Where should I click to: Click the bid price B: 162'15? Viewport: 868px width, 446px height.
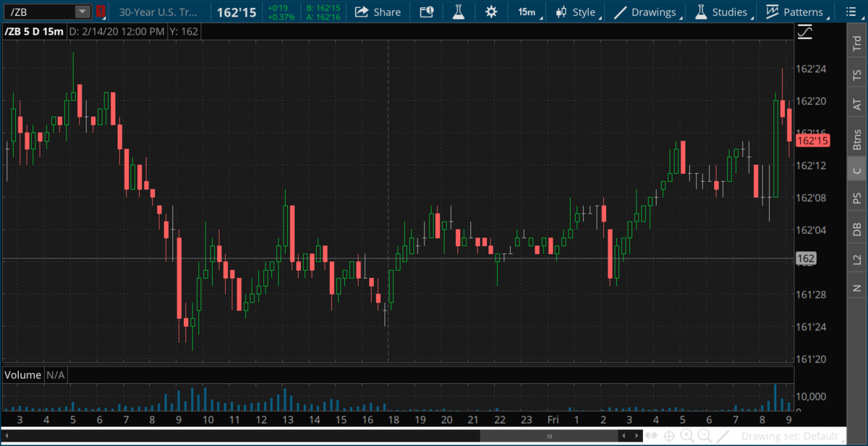pyautogui.click(x=323, y=7)
